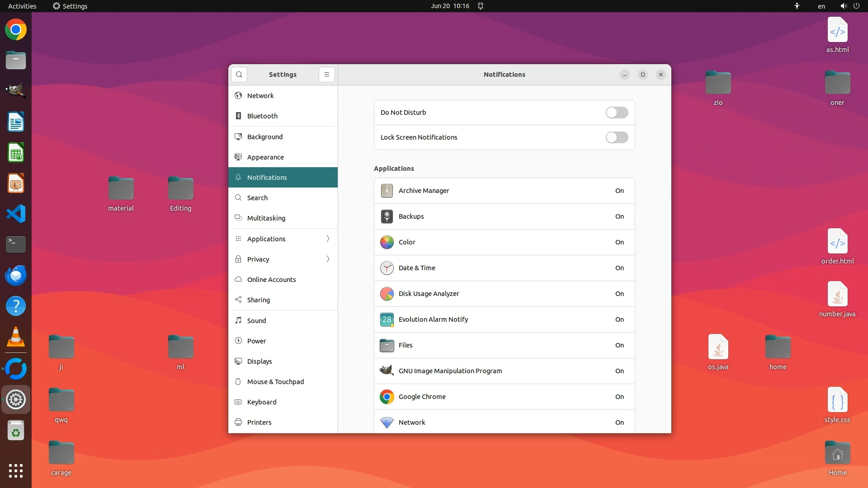Expand the Applications sidebar category
The height and width of the screenshot is (488, 868).
[x=283, y=239]
